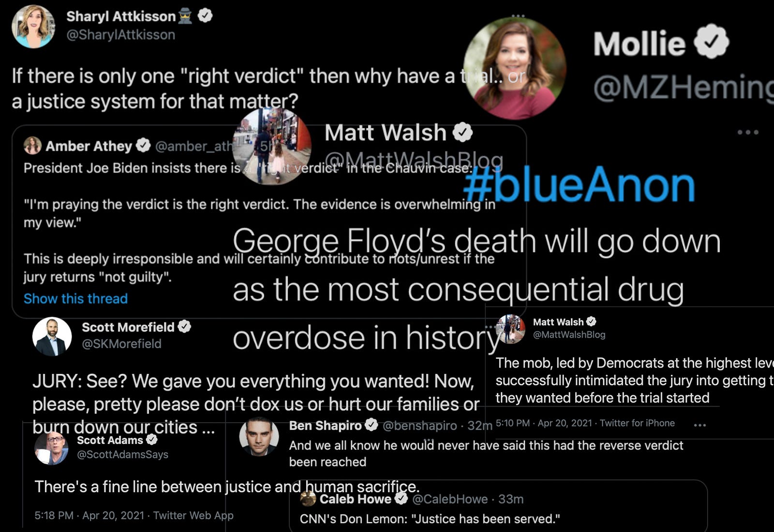Click the verified badge next to Mollie
This screenshot has width=774, height=532.
711,42
